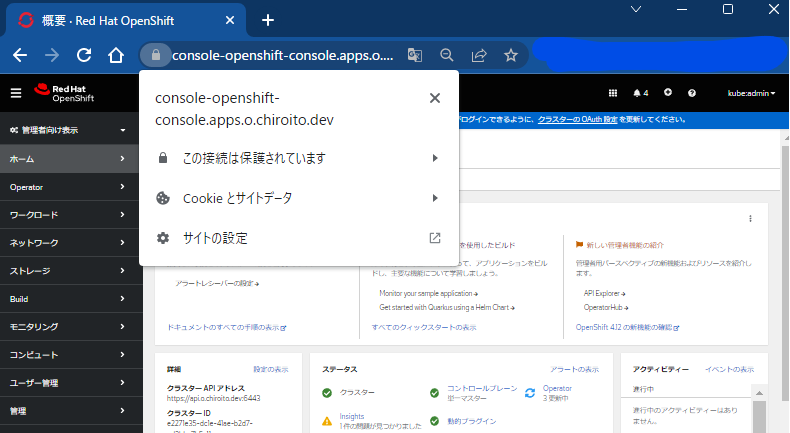Click the Insights warning status link
Screen dimensions: 790x433
click(x=352, y=416)
